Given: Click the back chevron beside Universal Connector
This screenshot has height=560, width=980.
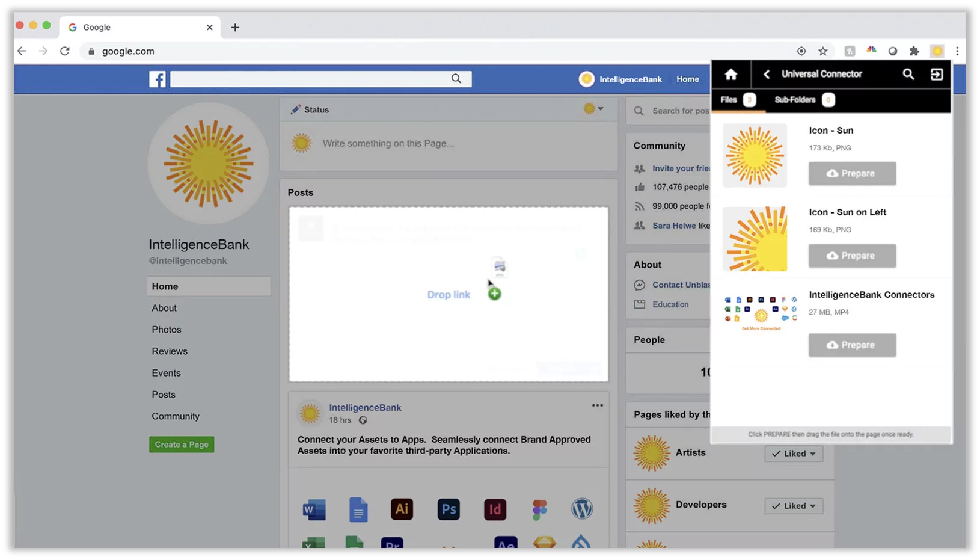Looking at the screenshot, I should (x=766, y=74).
